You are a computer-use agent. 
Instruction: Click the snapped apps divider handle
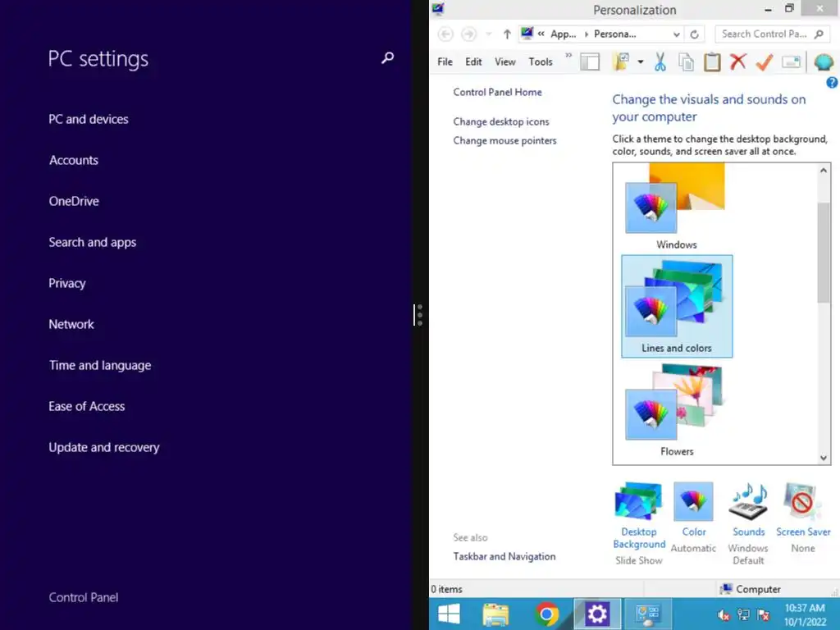tap(419, 315)
